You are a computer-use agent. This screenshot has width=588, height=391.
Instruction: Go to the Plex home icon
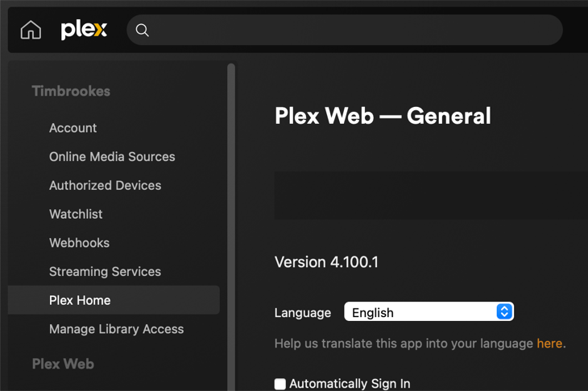click(31, 30)
